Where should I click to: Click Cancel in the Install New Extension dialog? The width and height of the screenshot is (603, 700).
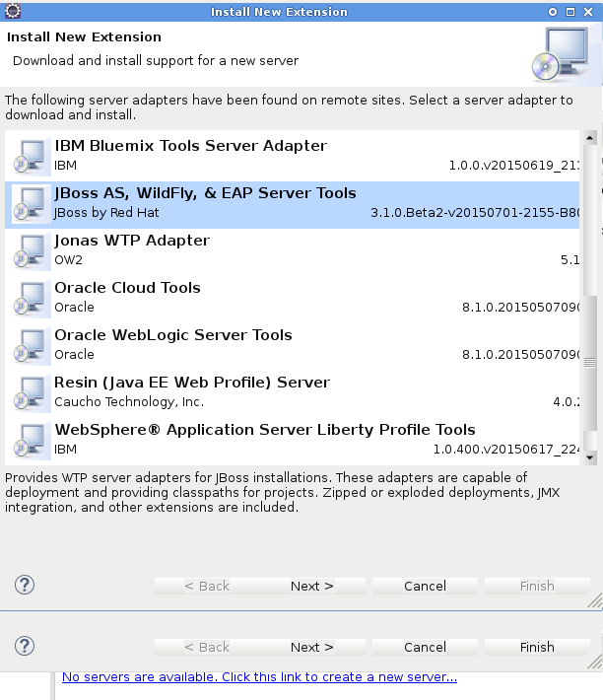(425, 587)
